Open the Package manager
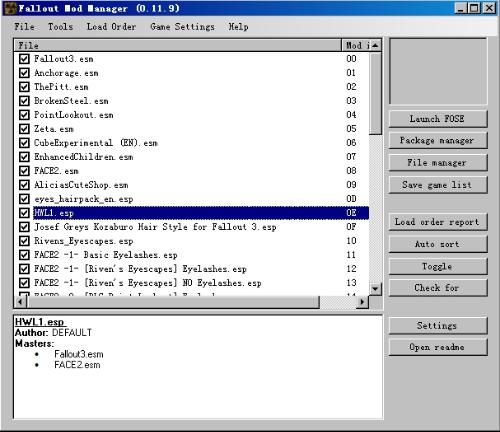 [x=438, y=141]
